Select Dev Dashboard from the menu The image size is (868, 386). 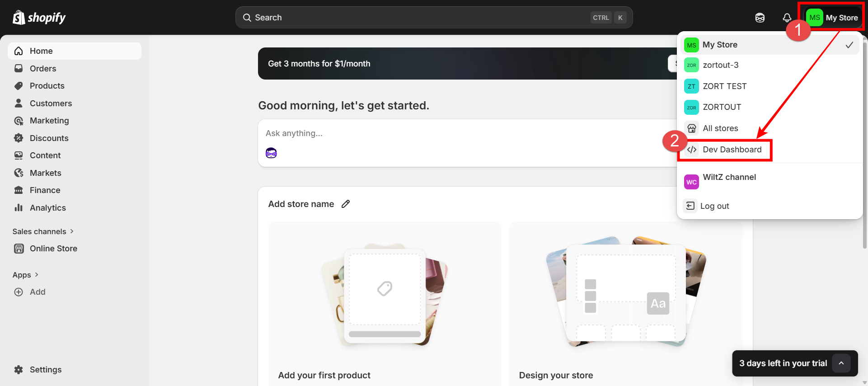(x=732, y=150)
